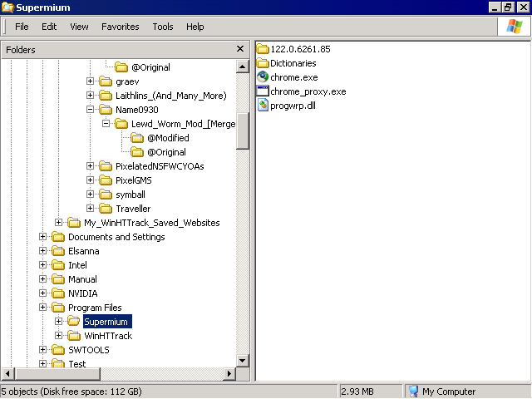This screenshot has height=399, width=532.
Task: Expand the SWTOOLS tree node
Action: coord(42,350)
